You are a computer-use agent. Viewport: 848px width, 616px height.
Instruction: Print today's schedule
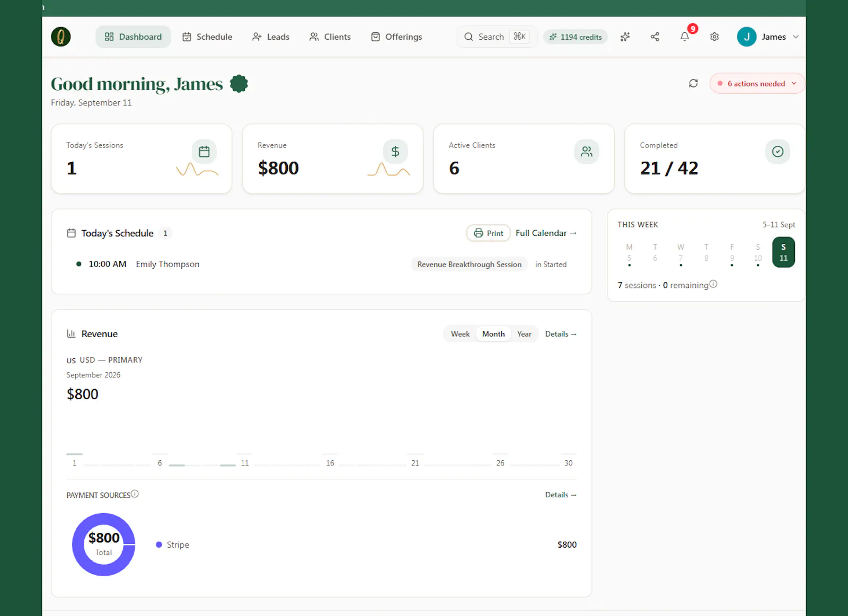click(489, 233)
